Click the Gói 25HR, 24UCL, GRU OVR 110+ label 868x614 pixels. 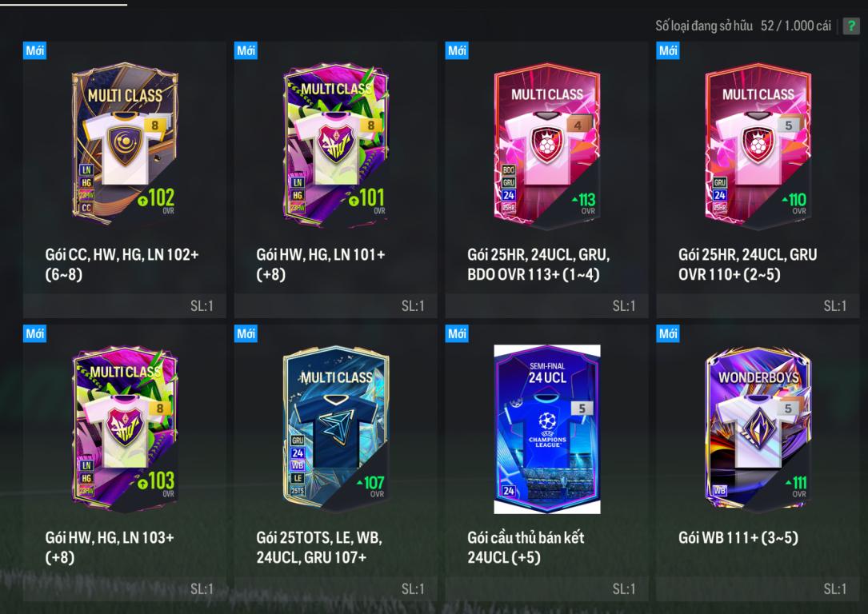coord(747,265)
